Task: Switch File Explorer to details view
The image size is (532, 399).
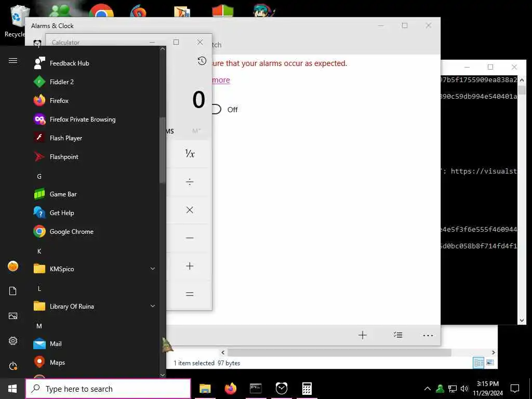Action: pyautogui.click(x=478, y=363)
